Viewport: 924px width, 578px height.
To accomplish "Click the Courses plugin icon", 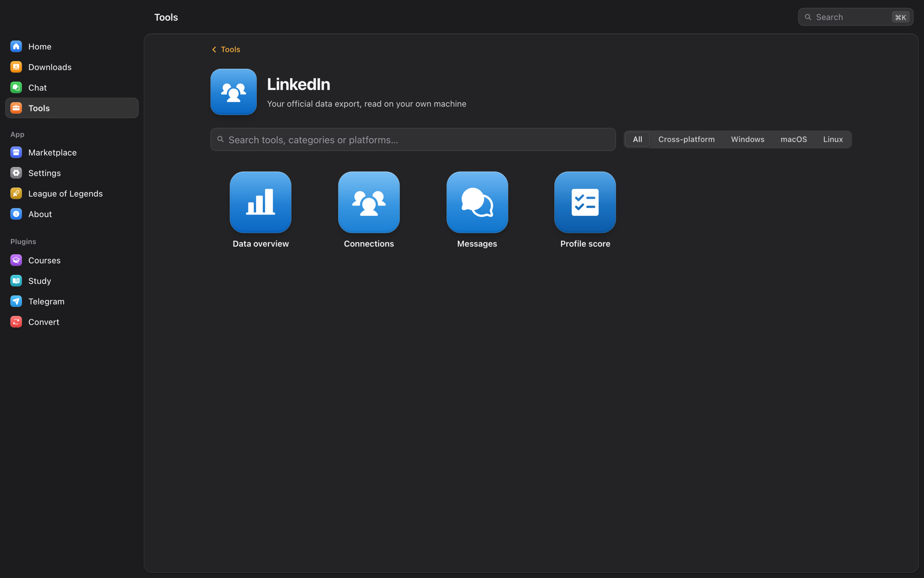I will (16, 260).
